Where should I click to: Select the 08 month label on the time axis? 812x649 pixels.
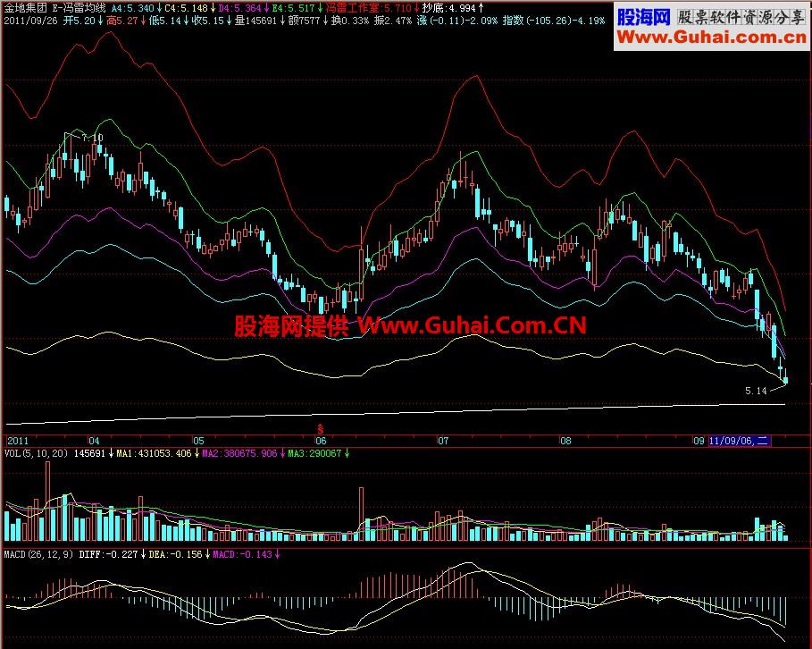pos(565,441)
